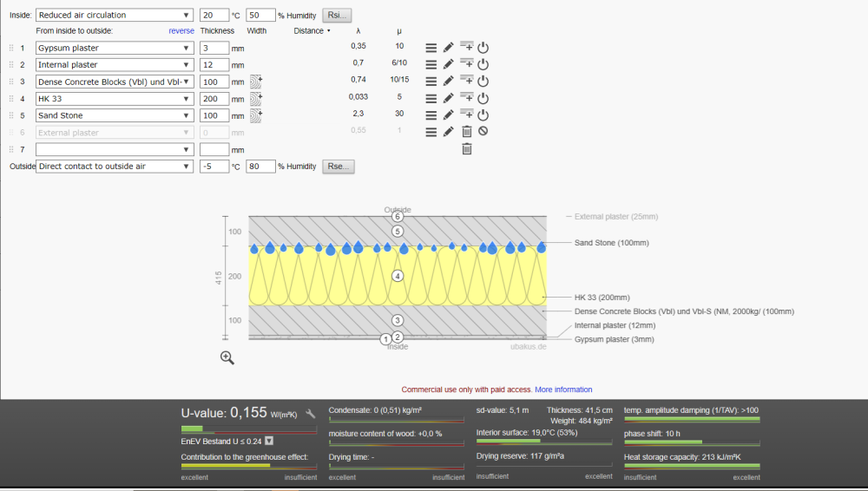Open EnEV Bestand standard selector arrow
The image size is (868, 491).
coord(269,442)
